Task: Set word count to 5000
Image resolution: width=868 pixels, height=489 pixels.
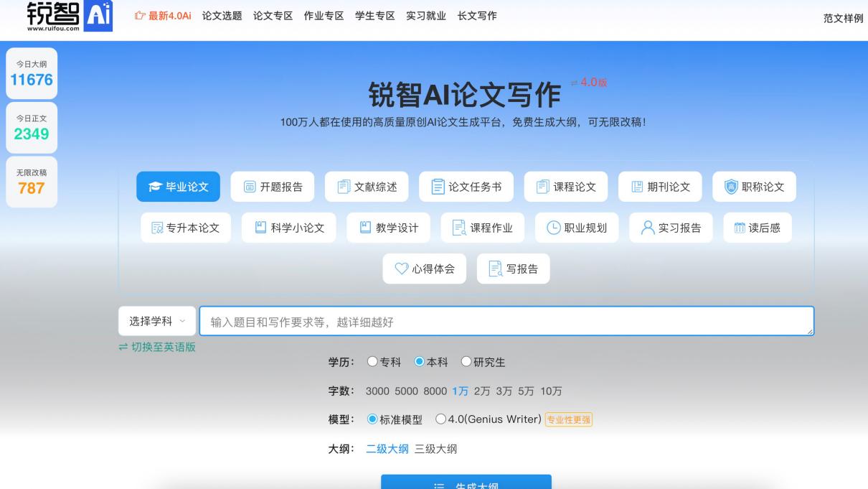Action: pyautogui.click(x=406, y=391)
